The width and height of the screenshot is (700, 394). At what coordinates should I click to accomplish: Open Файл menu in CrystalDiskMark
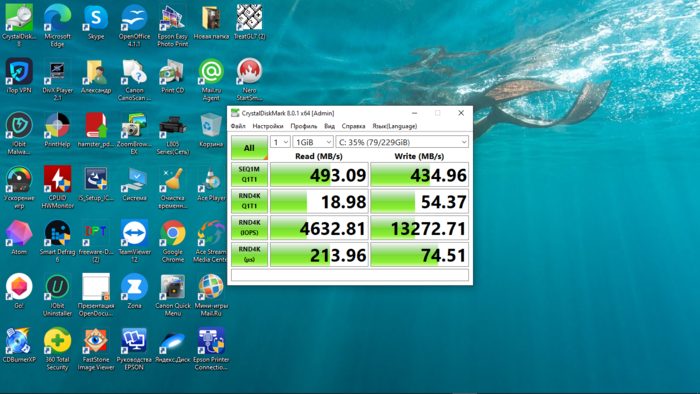[238, 126]
